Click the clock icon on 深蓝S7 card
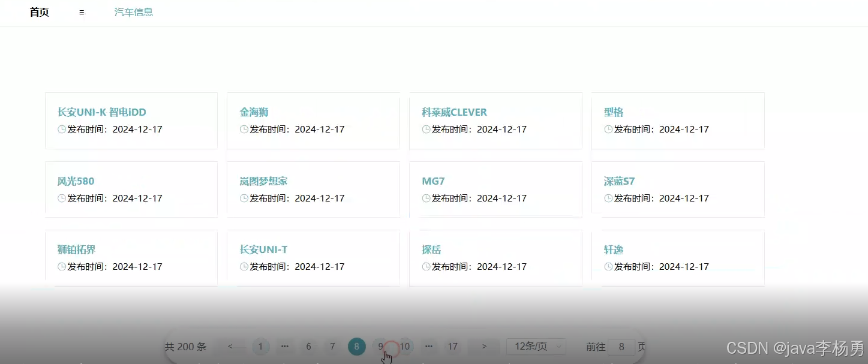Screen dimensions: 868x364 (x=608, y=198)
